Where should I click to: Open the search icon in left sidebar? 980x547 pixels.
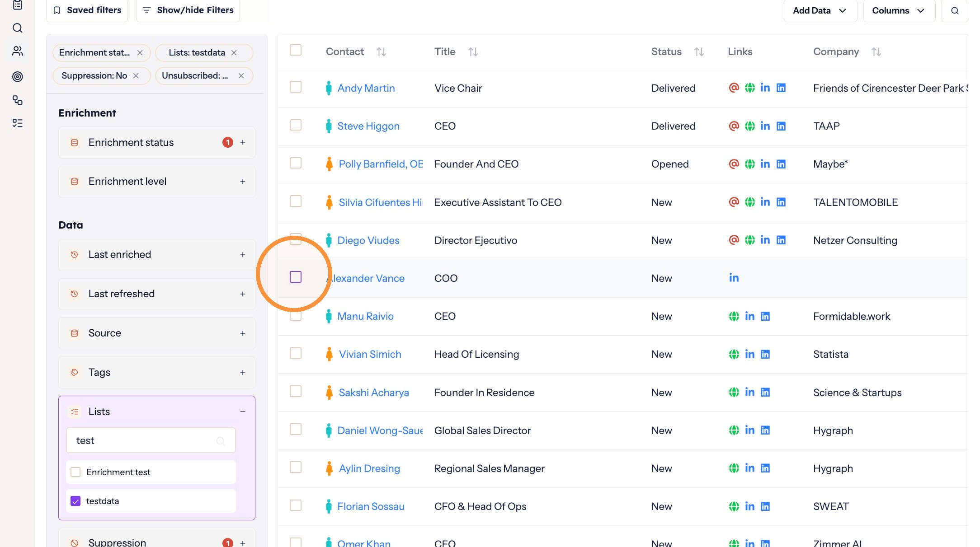(x=18, y=28)
